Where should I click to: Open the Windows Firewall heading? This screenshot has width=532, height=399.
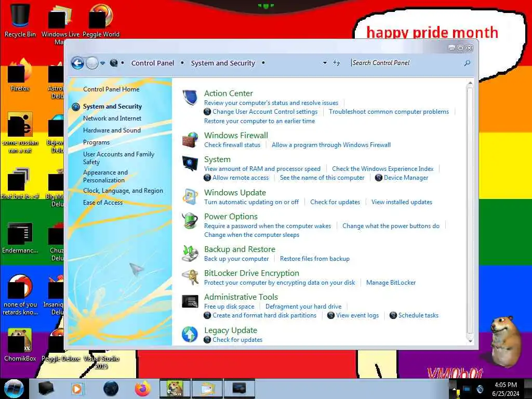pyautogui.click(x=236, y=136)
